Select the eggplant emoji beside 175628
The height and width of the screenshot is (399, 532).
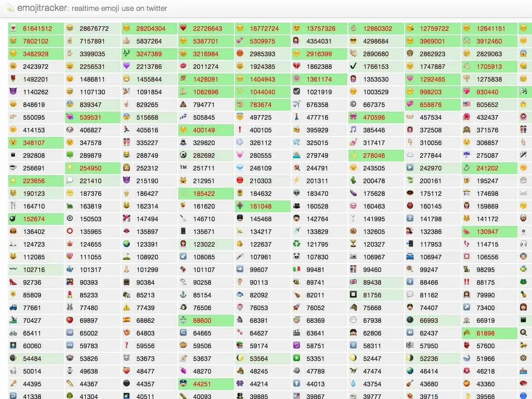coord(353,193)
